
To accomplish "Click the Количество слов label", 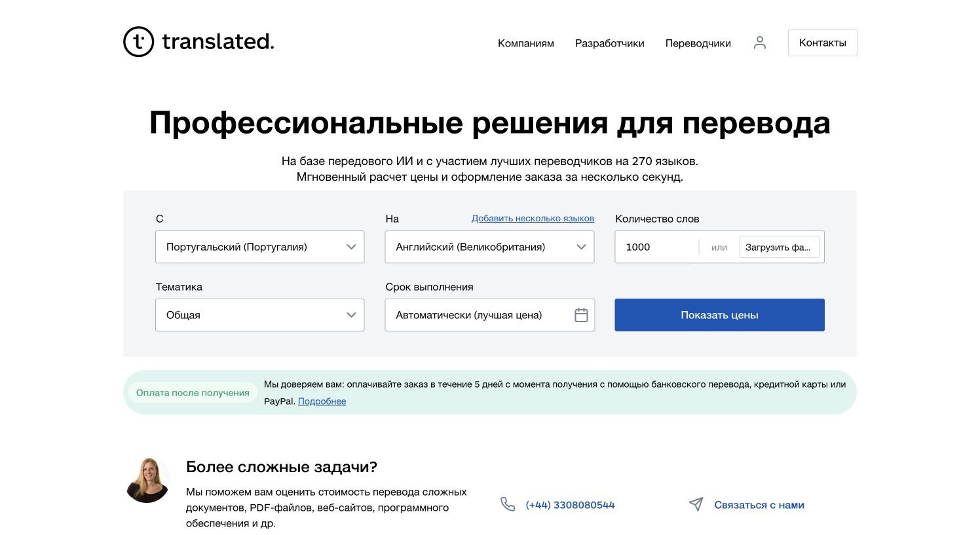I will pyautogui.click(x=657, y=219).
